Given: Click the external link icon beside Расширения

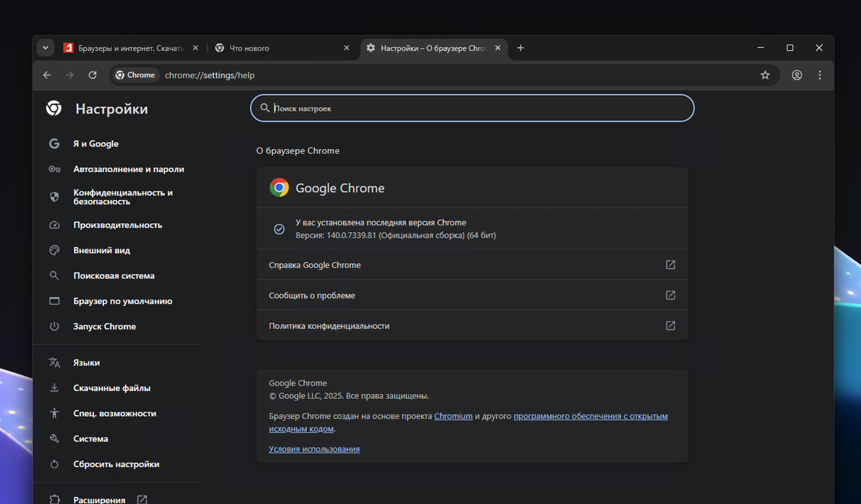Looking at the screenshot, I should (x=142, y=499).
